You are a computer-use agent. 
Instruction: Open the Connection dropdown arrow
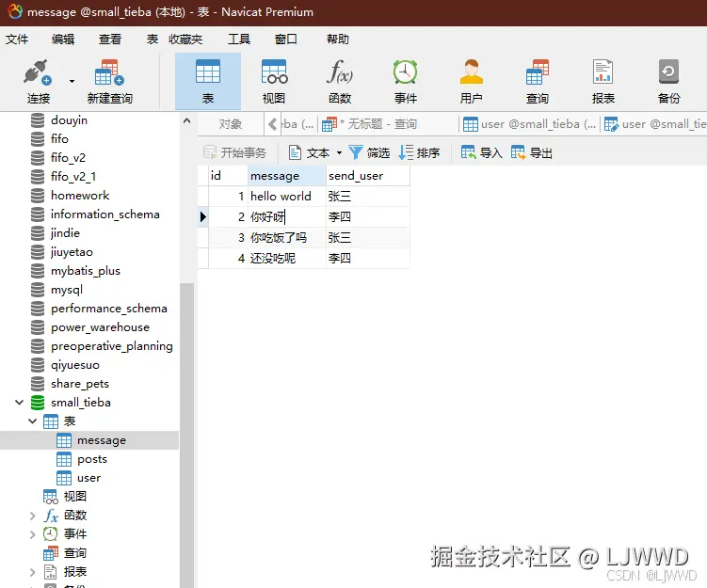tap(72, 82)
